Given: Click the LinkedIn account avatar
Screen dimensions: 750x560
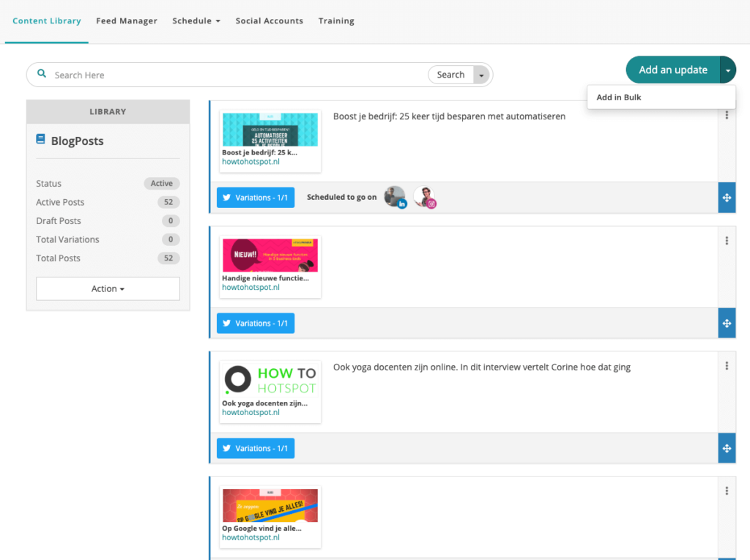Looking at the screenshot, I should pyautogui.click(x=395, y=197).
